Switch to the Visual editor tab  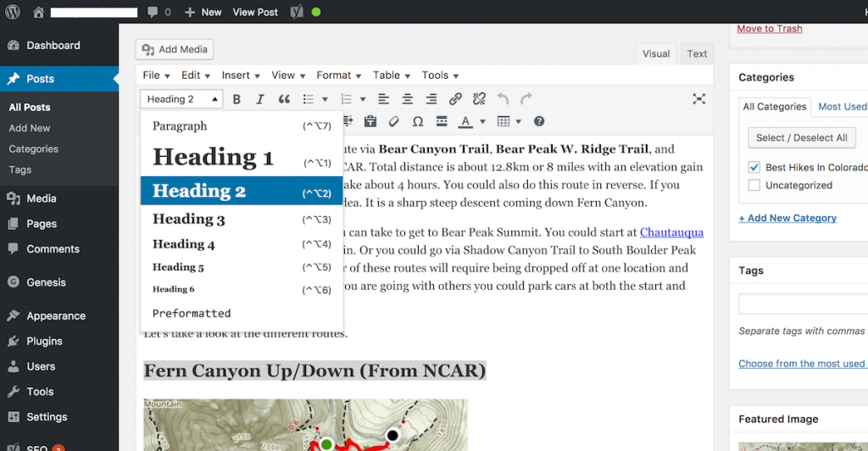[x=656, y=53]
